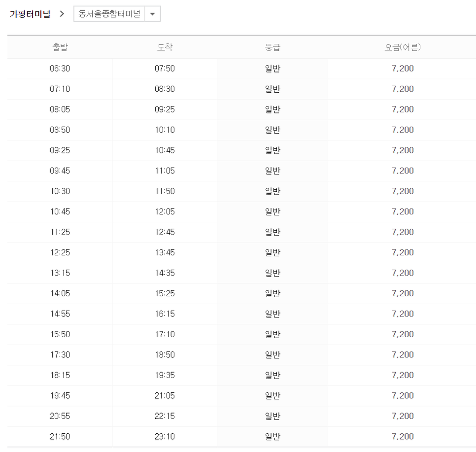Select the 08:50 departure time
This screenshot has height=452, width=476.
(x=60, y=130)
